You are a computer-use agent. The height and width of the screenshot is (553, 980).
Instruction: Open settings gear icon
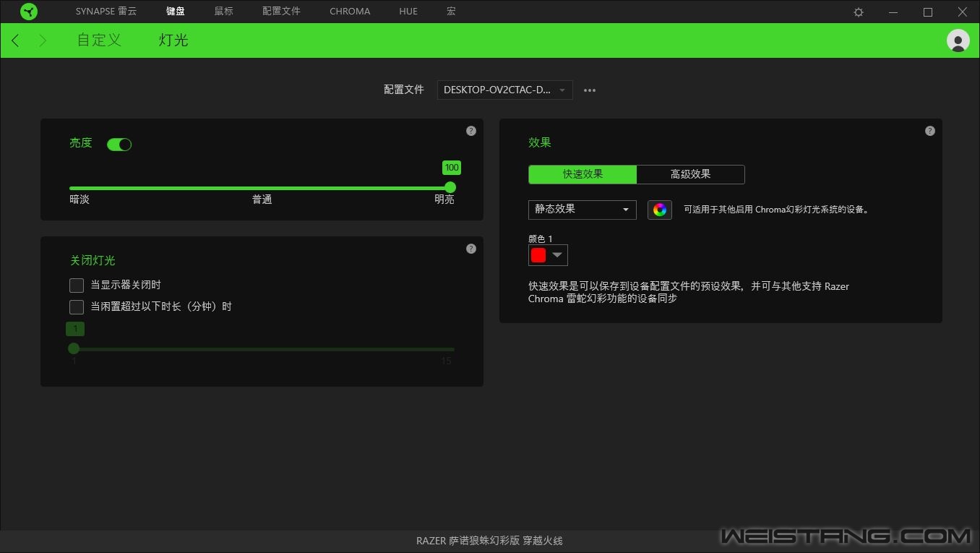pyautogui.click(x=859, y=12)
